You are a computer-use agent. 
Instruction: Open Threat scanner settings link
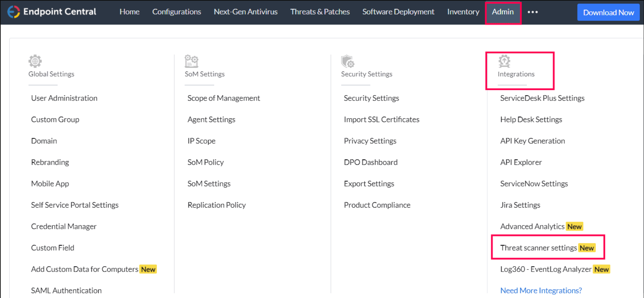tap(538, 248)
